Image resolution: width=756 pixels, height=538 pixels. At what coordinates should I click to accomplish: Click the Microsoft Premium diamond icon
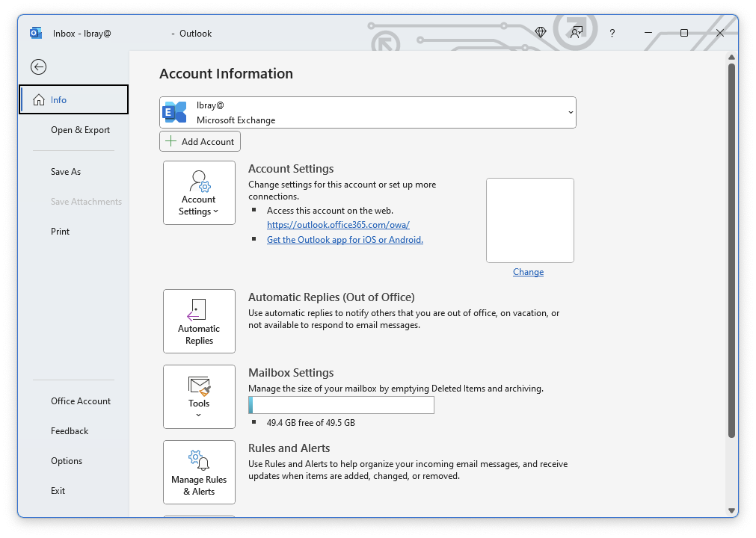click(x=541, y=32)
